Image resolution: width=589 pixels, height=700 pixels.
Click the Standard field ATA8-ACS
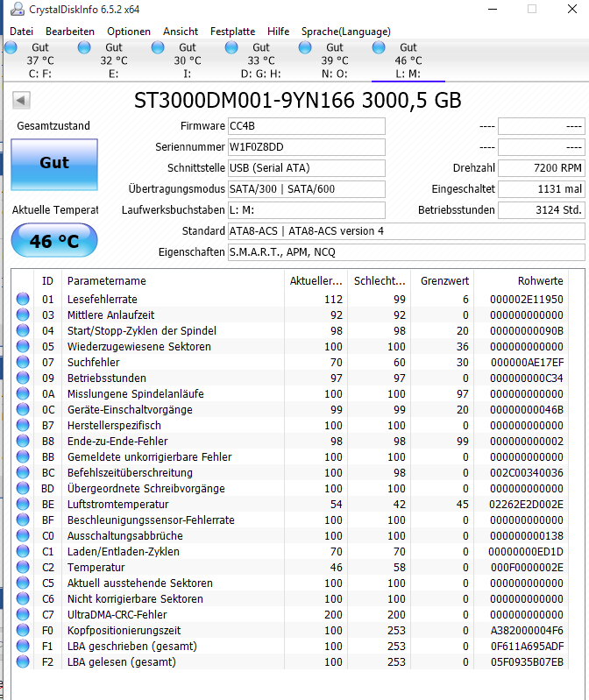(407, 231)
